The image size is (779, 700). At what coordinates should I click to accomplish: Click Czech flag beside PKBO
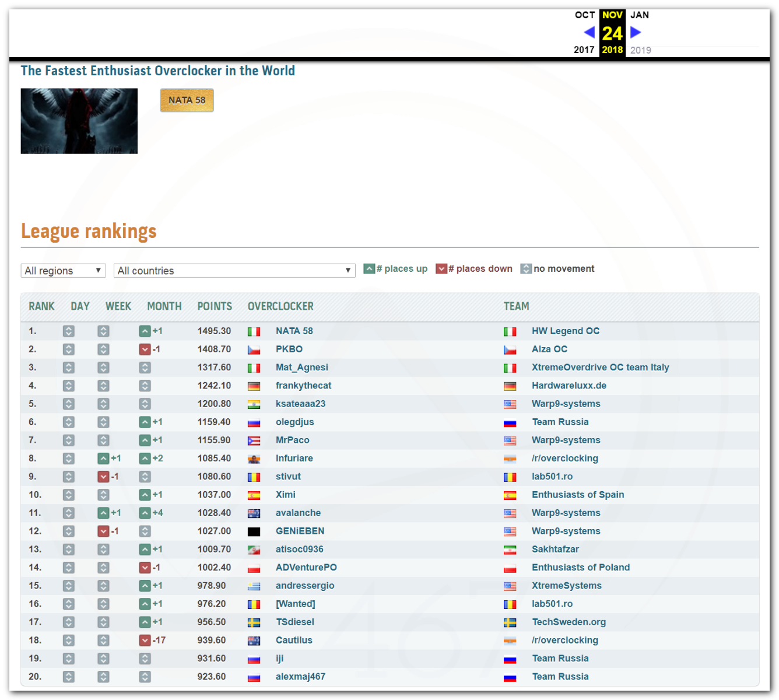(x=254, y=350)
